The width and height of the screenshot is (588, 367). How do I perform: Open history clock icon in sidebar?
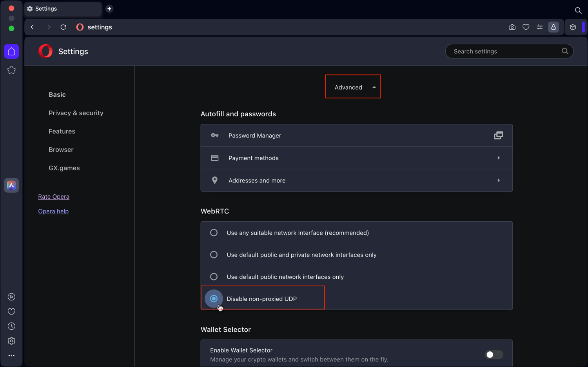click(x=11, y=326)
